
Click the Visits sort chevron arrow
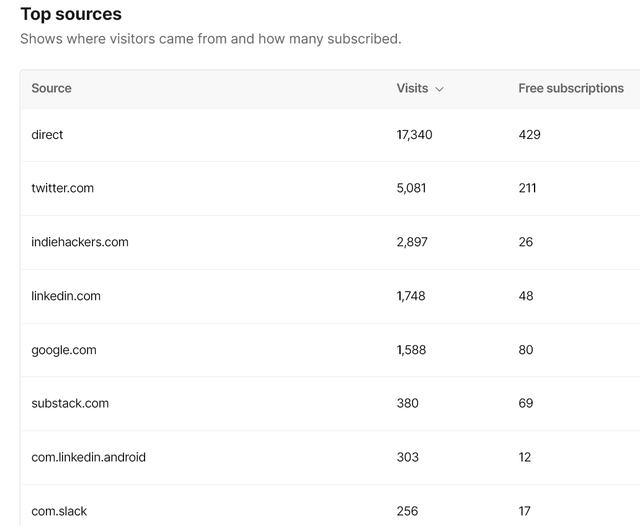click(439, 89)
